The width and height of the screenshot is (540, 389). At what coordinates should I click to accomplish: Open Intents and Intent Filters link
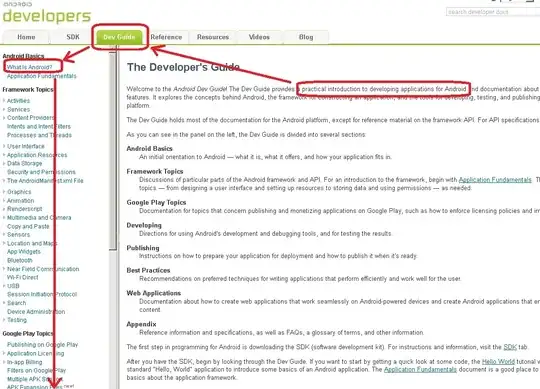(x=39, y=126)
